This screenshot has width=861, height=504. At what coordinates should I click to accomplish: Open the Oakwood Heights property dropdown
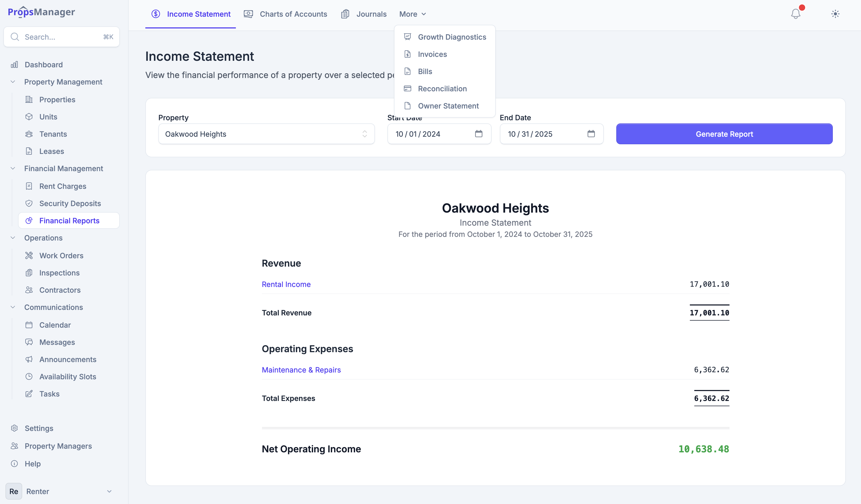266,134
